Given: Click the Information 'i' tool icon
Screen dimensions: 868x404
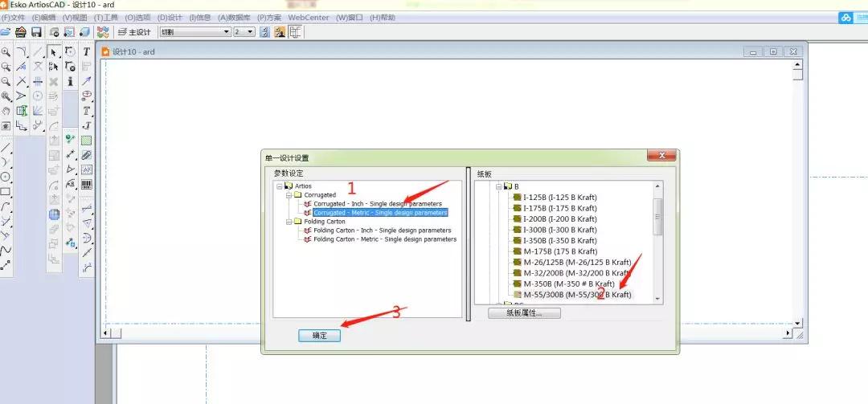Looking at the screenshot, I should click(70, 81).
